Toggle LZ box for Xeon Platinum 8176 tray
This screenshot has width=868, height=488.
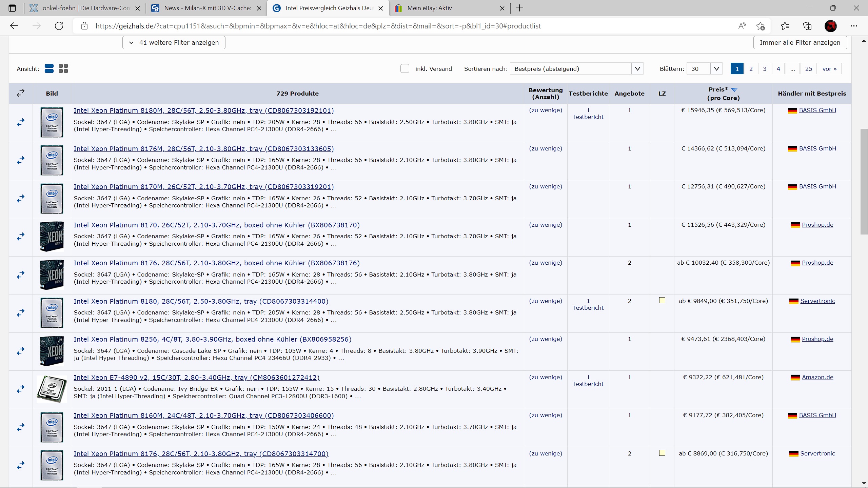[662, 453]
